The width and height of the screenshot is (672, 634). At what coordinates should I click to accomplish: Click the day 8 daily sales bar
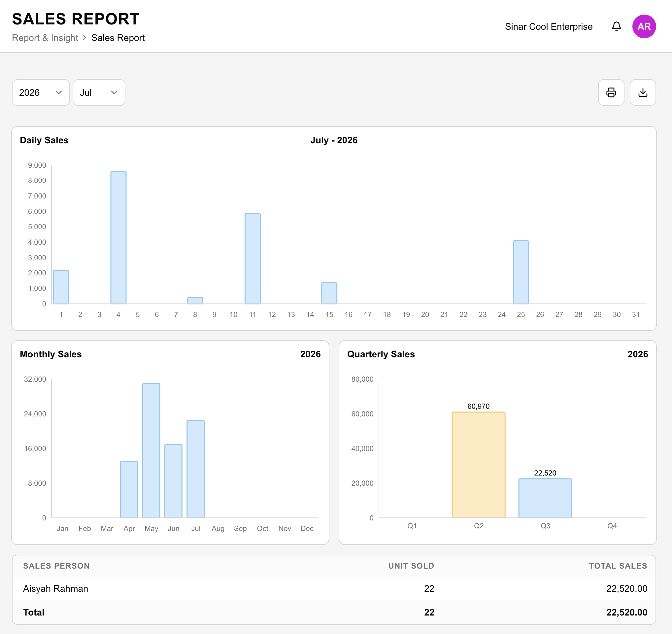tap(195, 300)
